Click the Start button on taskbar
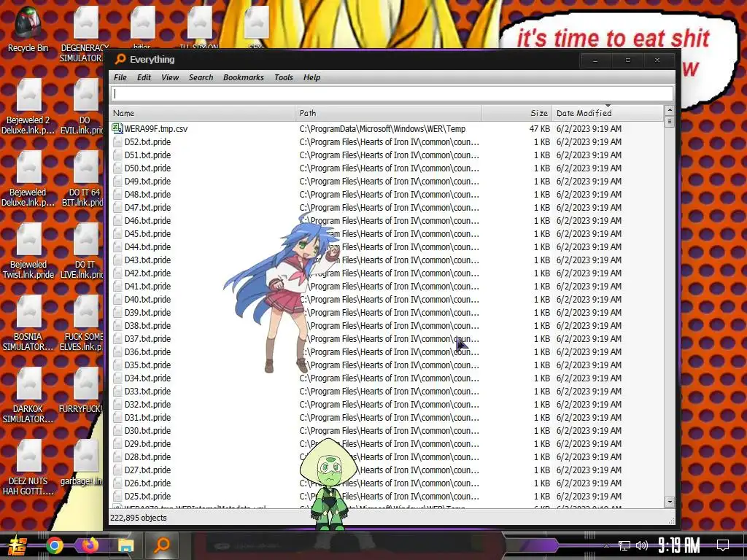The height and width of the screenshot is (560, 747). 18,545
